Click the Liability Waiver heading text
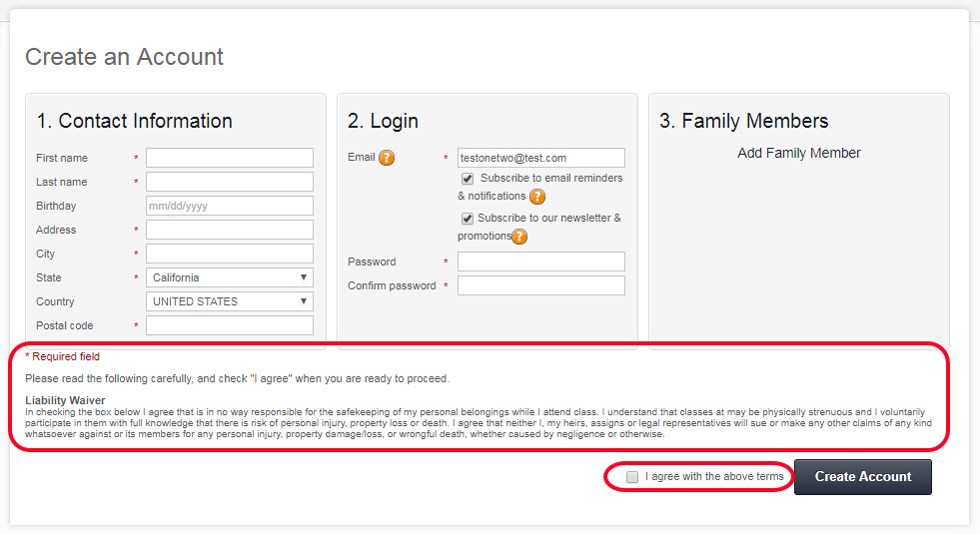Image resolution: width=980 pixels, height=534 pixels. pyautogui.click(x=65, y=400)
